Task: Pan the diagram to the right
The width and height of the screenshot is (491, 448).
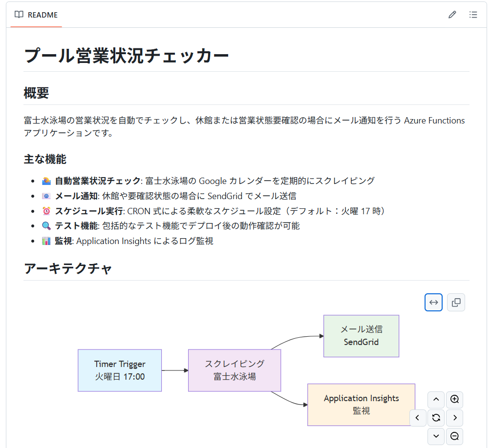Action: click(x=454, y=418)
